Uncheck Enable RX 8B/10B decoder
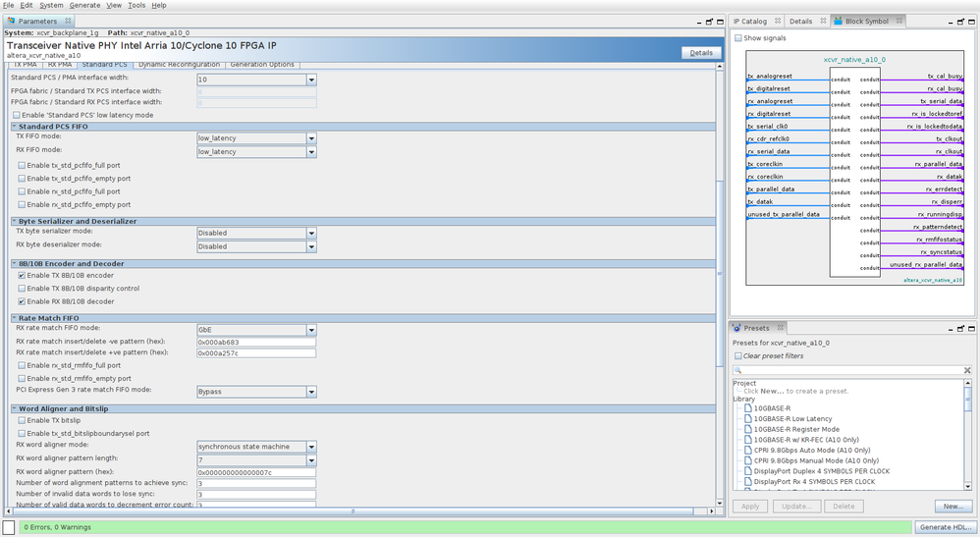The width and height of the screenshot is (980, 537). 22,302
